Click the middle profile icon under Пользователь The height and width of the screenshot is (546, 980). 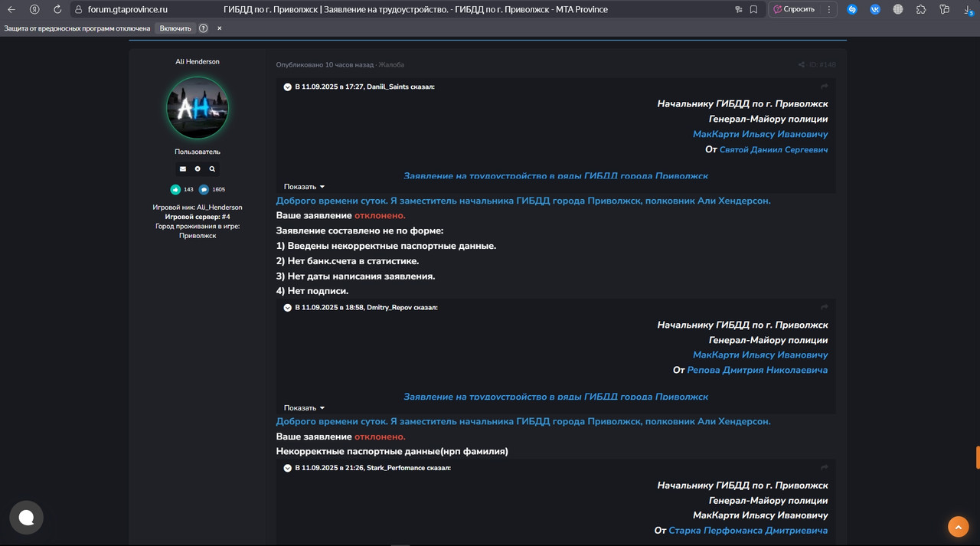click(x=198, y=168)
